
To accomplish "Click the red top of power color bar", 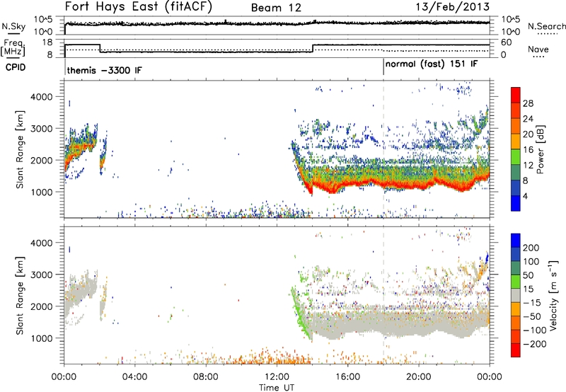I will point(516,95).
